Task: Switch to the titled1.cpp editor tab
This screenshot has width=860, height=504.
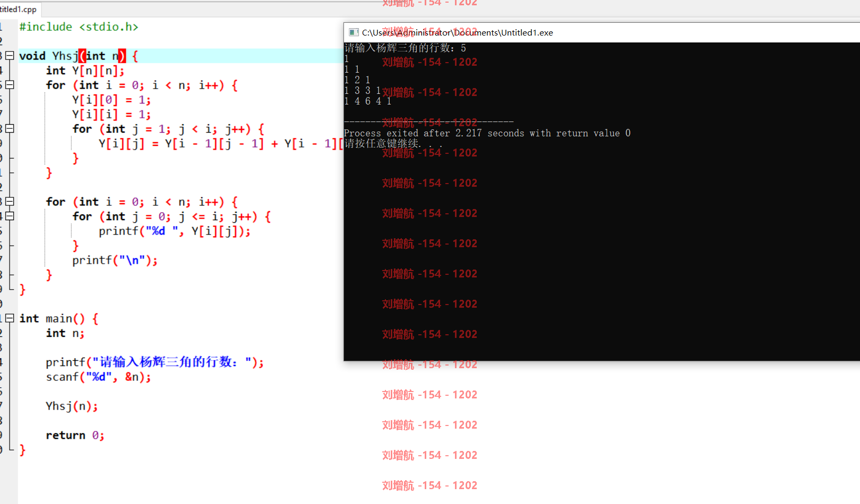Action: coord(19,9)
